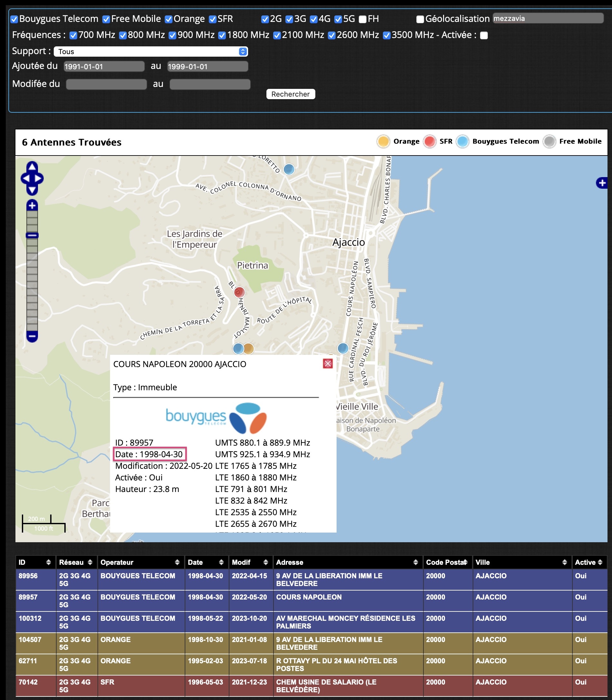Toggle the 3G network checkbox
Viewport: 612px width, 700px height.
pyautogui.click(x=289, y=19)
